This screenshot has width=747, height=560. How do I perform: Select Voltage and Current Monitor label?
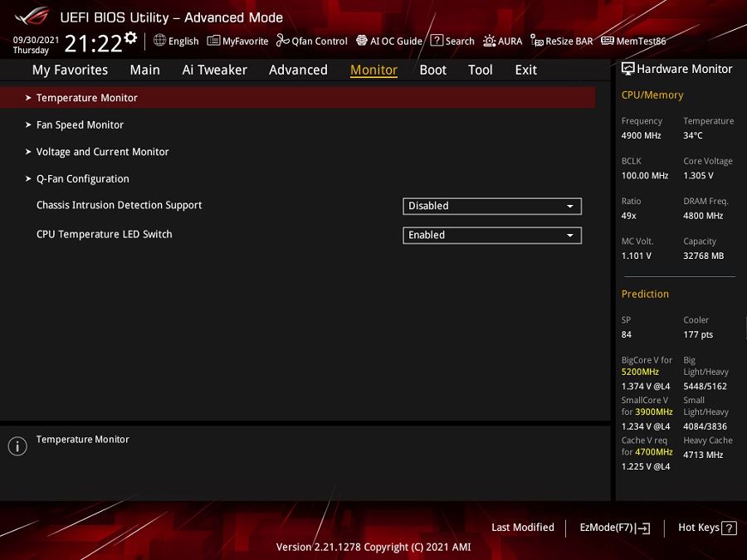tap(102, 152)
